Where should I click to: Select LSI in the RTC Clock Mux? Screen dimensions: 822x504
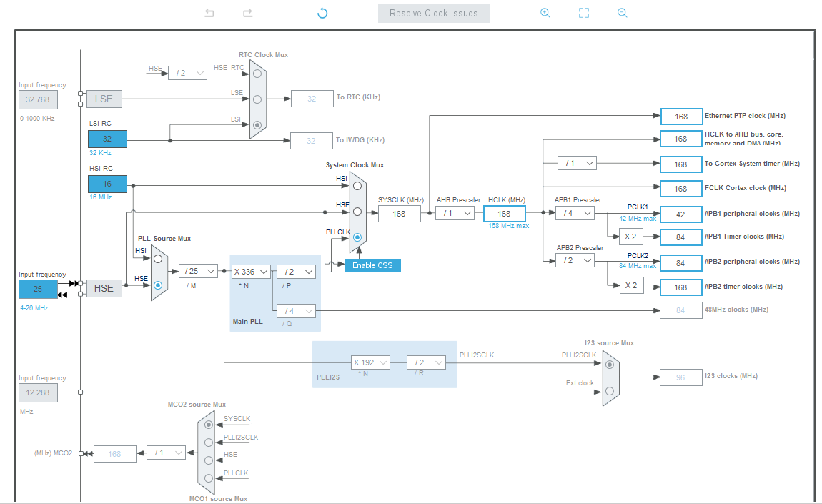[x=257, y=124]
